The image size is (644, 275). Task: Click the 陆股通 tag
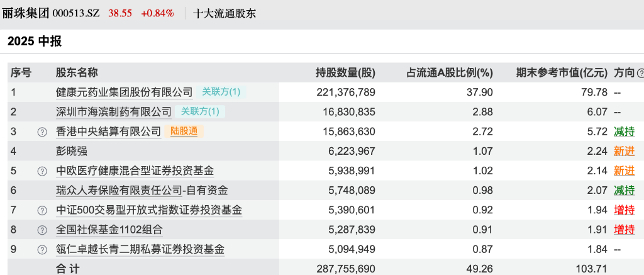(184, 132)
